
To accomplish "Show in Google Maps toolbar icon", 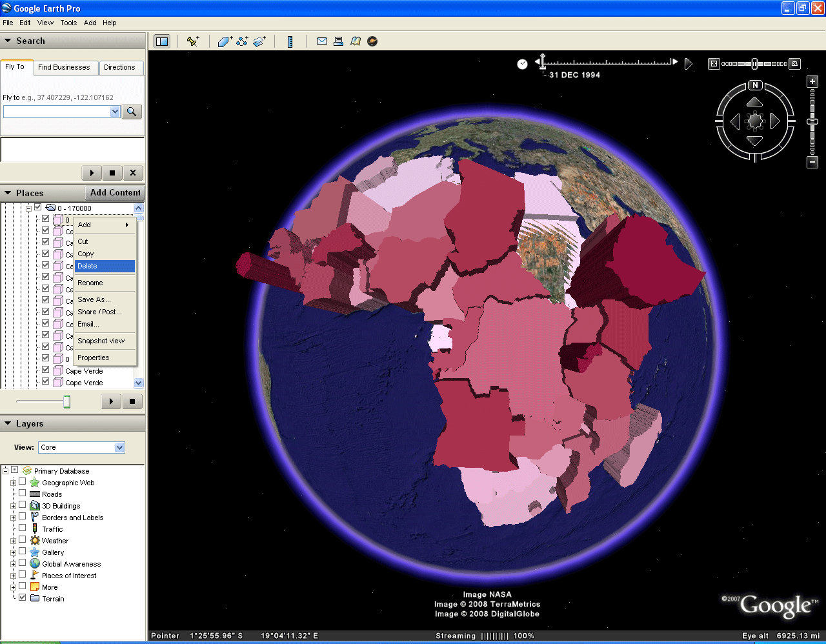I will [356, 41].
